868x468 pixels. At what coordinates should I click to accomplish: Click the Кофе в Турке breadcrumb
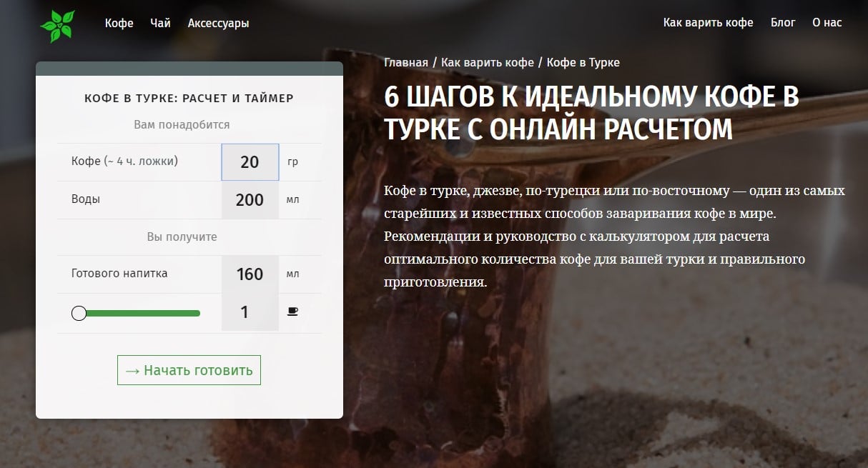click(583, 62)
